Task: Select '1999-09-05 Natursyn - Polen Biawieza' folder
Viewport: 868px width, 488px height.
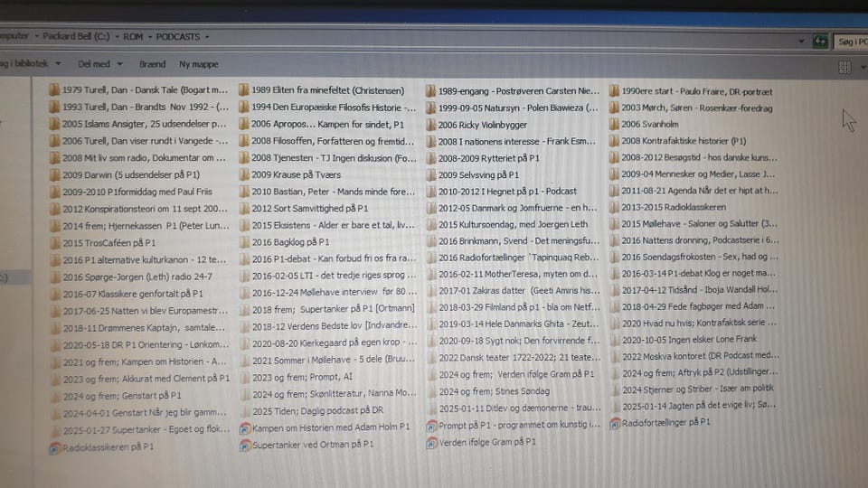Action: [512, 108]
